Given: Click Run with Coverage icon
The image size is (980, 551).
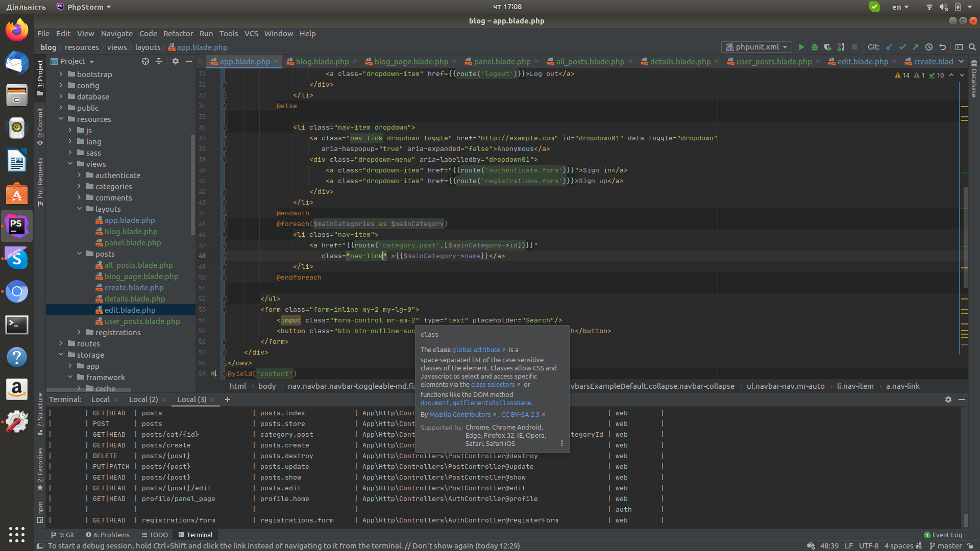Looking at the screenshot, I should point(827,47).
